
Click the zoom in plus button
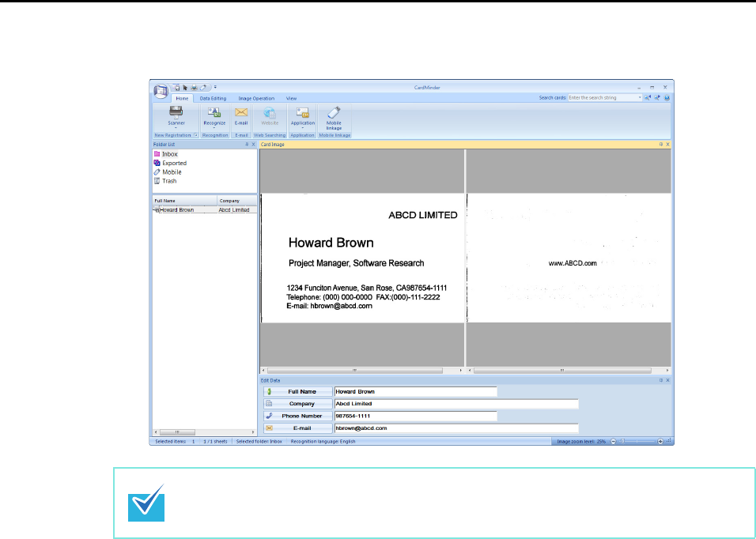click(660, 442)
